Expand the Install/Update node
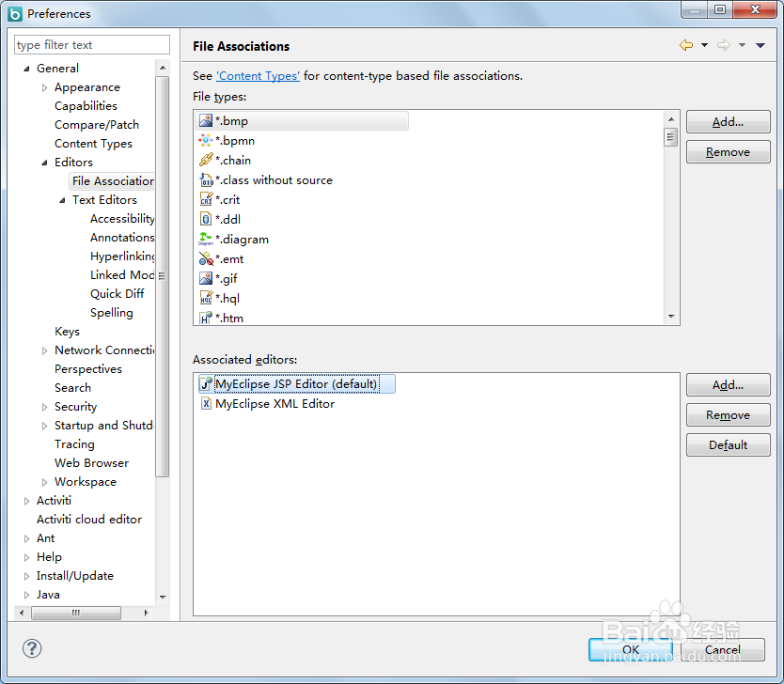Screen dimensions: 784x684 pyautogui.click(x=26, y=576)
